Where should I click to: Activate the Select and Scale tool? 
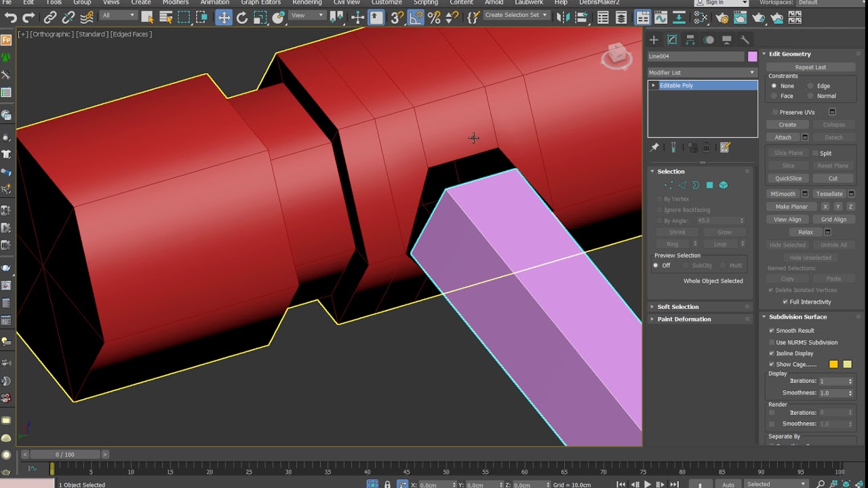(x=260, y=18)
